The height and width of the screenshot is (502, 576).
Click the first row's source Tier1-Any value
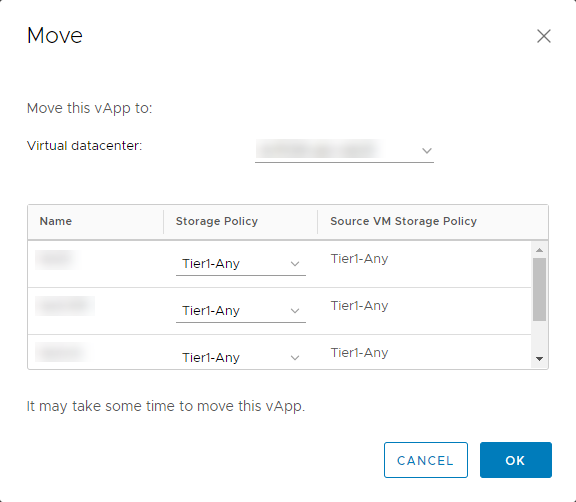click(359, 259)
